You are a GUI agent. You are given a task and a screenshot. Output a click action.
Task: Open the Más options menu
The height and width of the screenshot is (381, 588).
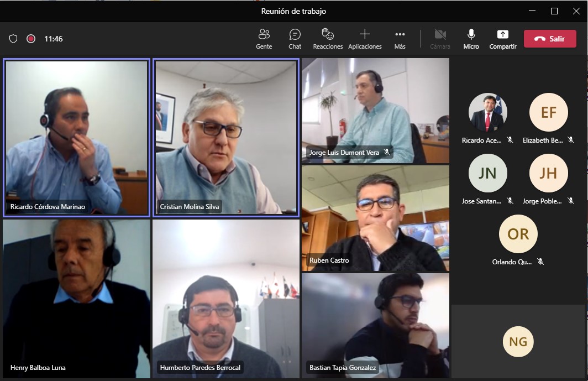point(400,39)
